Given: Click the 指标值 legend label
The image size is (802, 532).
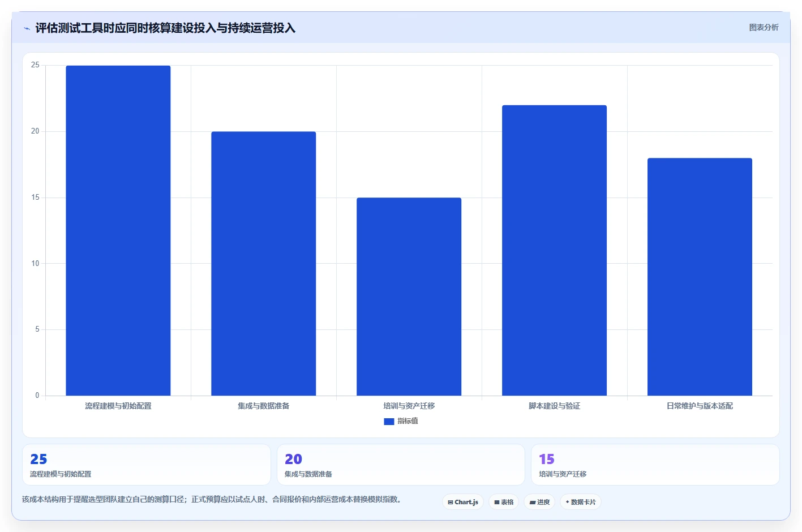Looking at the screenshot, I should point(408,421).
